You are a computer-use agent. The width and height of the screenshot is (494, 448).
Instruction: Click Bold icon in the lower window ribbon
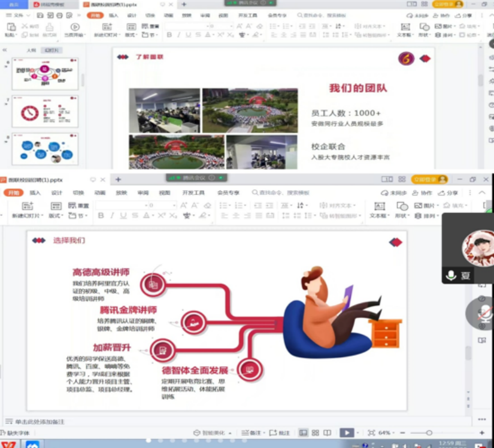pyautogui.click(x=101, y=215)
